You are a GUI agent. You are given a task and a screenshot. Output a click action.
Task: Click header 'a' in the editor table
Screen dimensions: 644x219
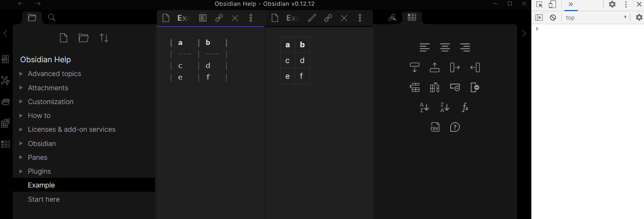click(x=180, y=43)
